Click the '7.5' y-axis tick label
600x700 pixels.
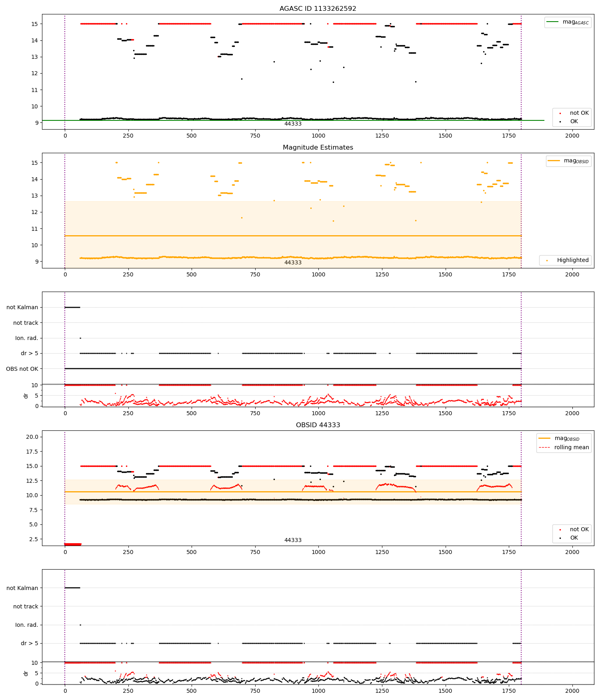coord(34,510)
